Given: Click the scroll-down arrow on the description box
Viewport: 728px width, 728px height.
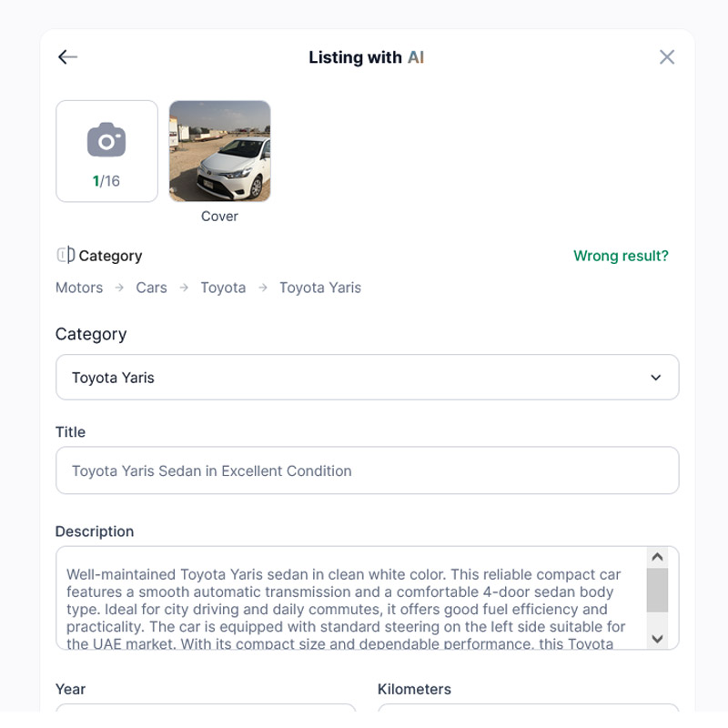Looking at the screenshot, I should [656, 637].
